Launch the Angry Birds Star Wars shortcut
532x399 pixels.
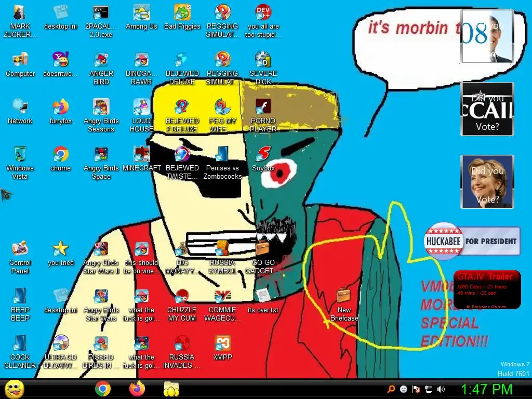[101, 304]
